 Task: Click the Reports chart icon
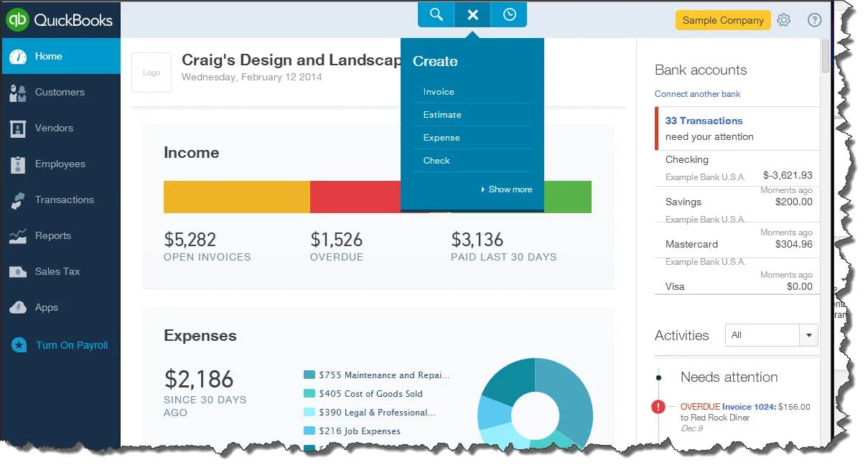(x=18, y=236)
